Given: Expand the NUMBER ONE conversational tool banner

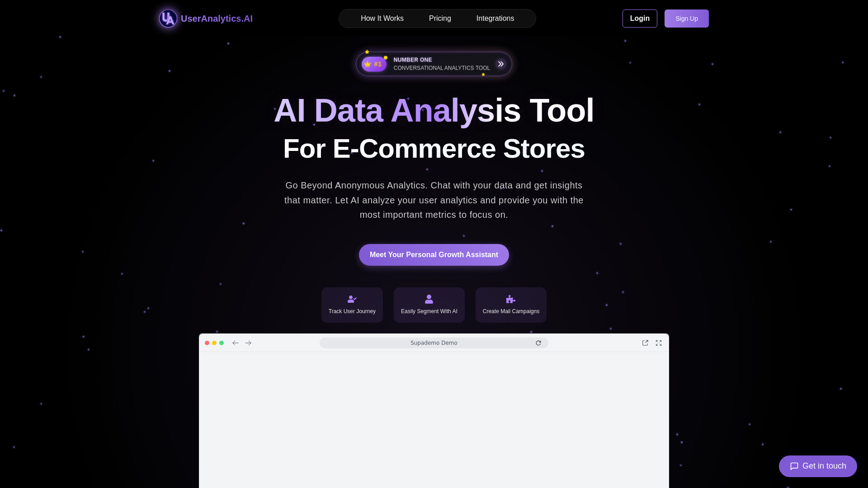Looking at the screenshot, I should point(501,64).
